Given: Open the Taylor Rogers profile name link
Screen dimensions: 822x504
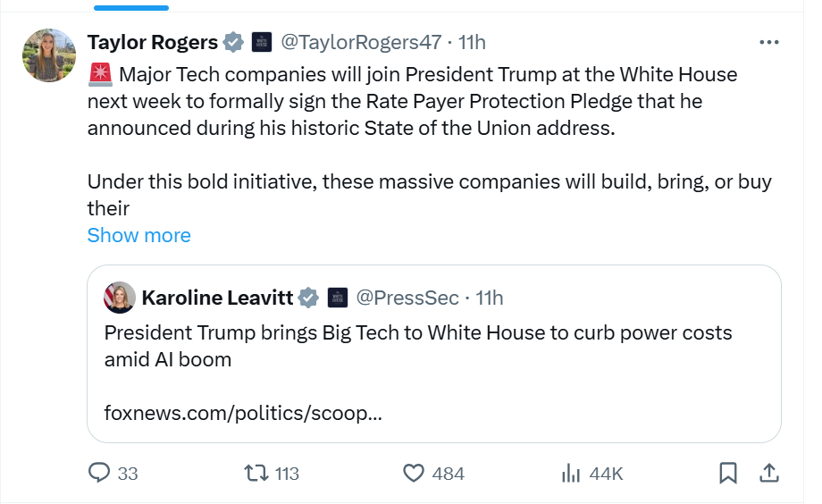Looking at the screenshot, I should pos(153,42).
